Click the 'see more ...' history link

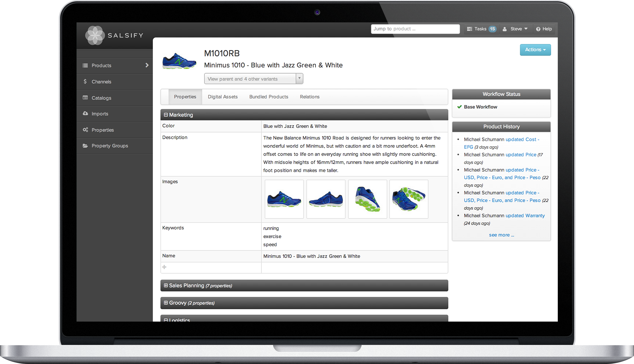pos(501,235)
